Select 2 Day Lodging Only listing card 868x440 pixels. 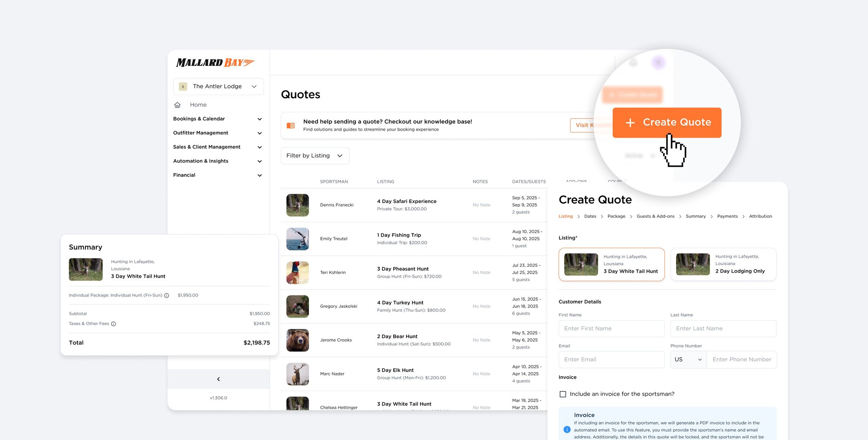[x=723, y=264]
